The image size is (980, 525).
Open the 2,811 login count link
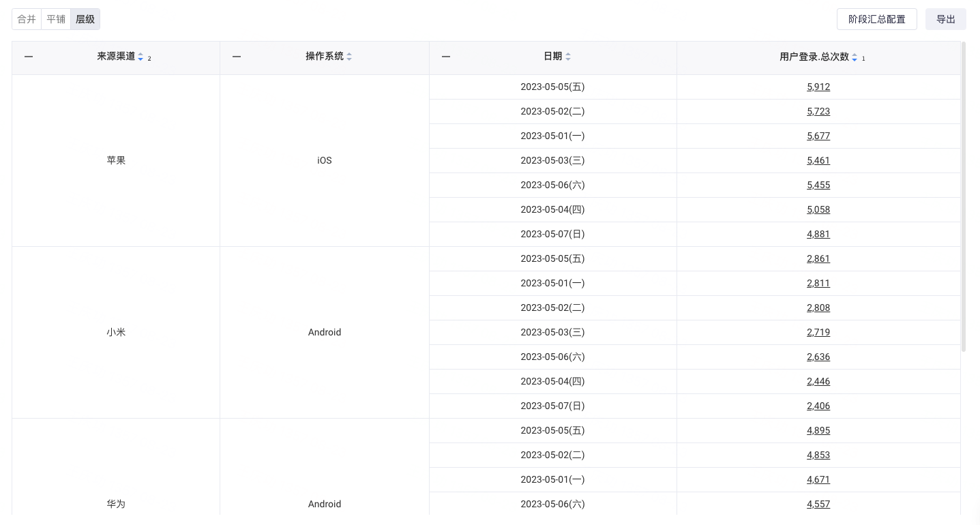(x=818, y=283)
